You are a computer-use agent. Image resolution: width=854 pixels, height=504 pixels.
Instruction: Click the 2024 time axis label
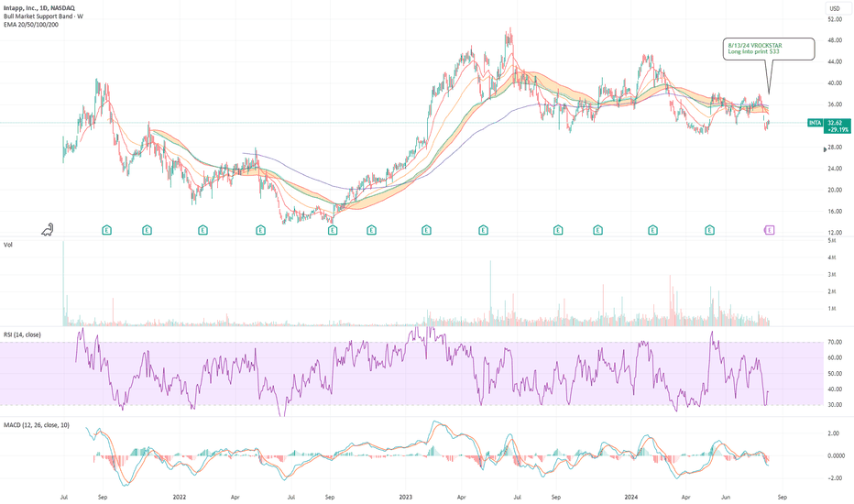[x=631, y=497]
